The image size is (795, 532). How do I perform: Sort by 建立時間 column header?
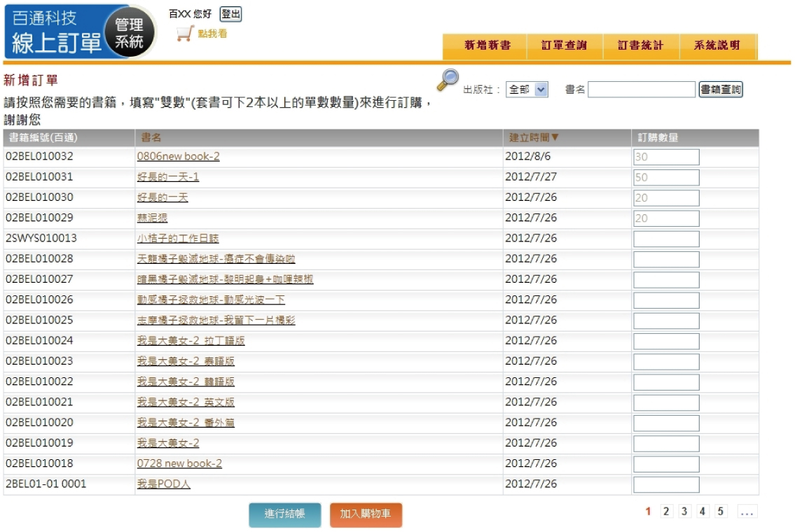pos(534,138)
